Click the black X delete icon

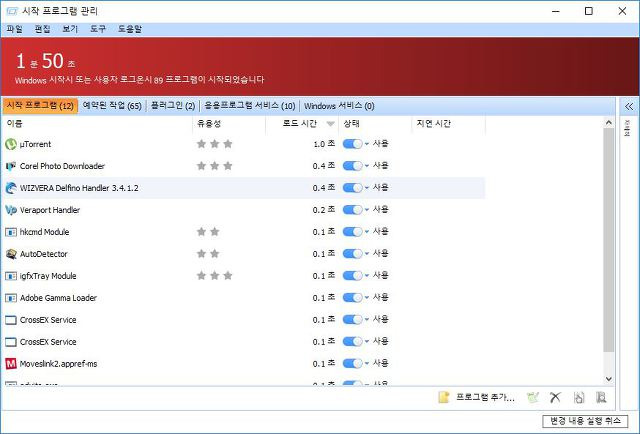555,397
